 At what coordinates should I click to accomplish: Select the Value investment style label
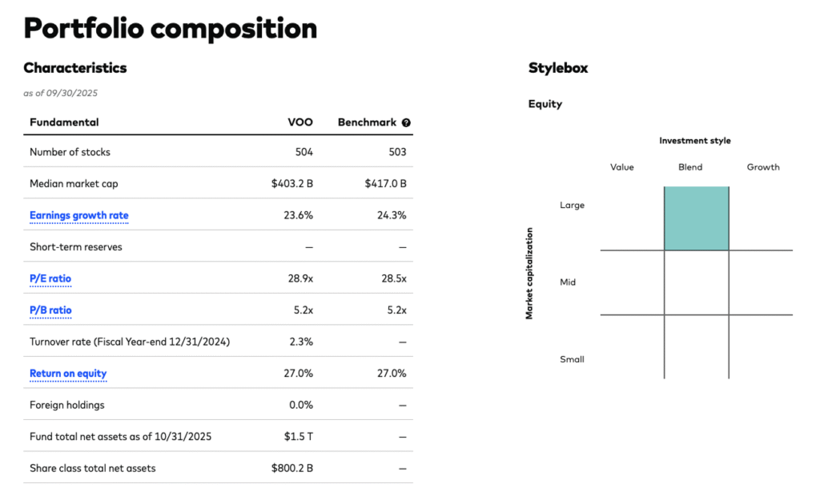pos(622,167)
